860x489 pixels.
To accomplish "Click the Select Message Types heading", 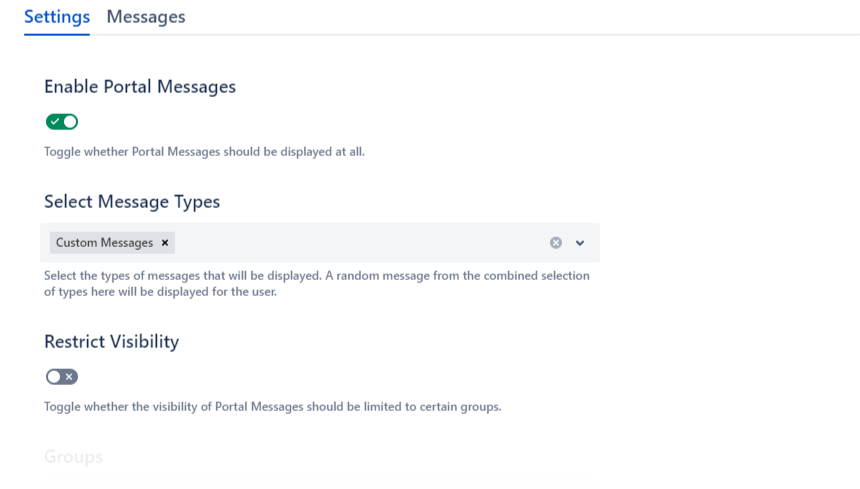I will (x=132, y=202).
